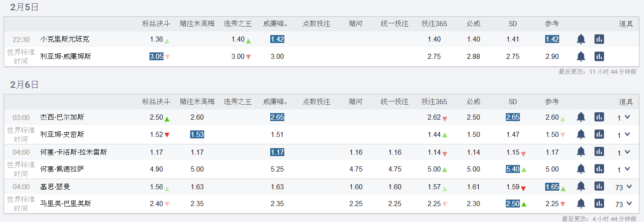
Task: Click the highlighted 1.53 odds for 利亚姆·史密斯
Action: [197, 135]
